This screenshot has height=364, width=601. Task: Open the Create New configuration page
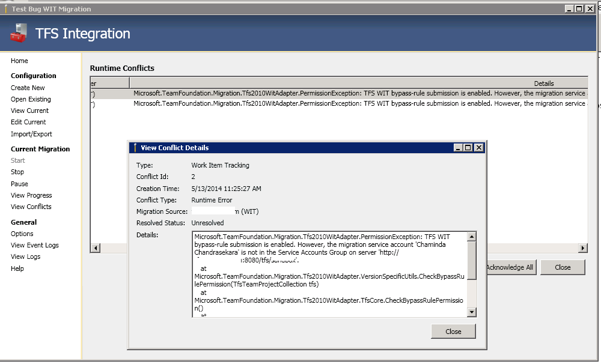click(x=27, y=87)
